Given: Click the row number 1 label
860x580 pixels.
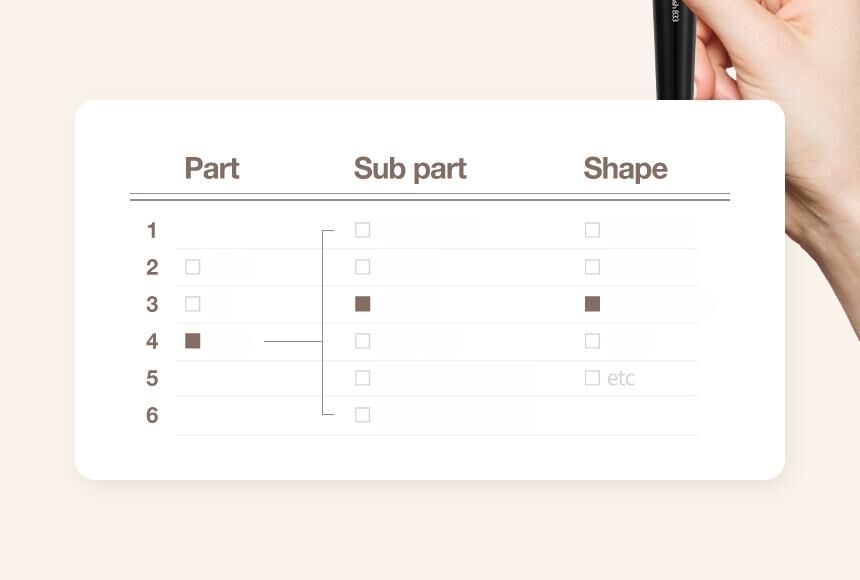Looking at the screenshot, I should (x=152, y=230).
